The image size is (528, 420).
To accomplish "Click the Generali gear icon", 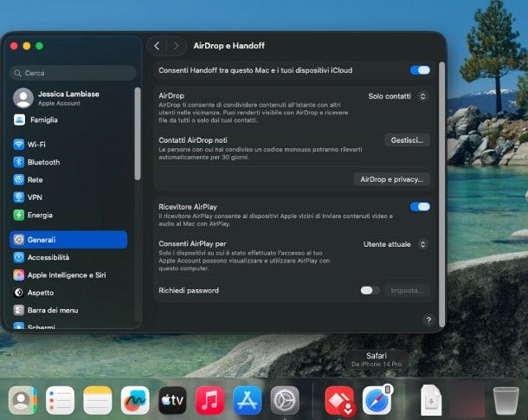I will (19, 240).
